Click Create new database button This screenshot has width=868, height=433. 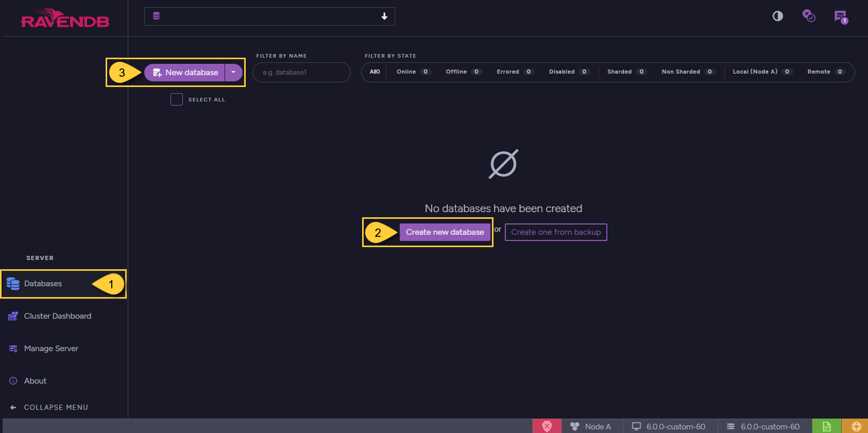(445, 232)
